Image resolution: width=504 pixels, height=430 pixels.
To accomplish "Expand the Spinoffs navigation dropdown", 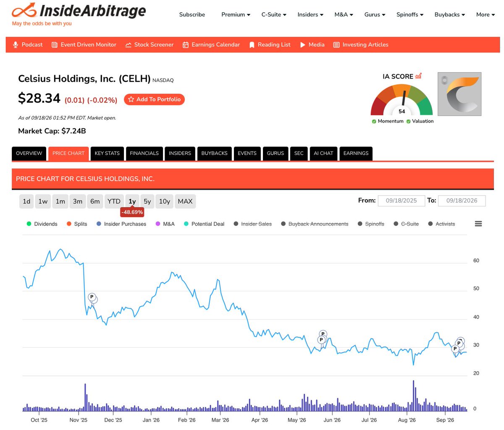I will click(x=410, y=15).
